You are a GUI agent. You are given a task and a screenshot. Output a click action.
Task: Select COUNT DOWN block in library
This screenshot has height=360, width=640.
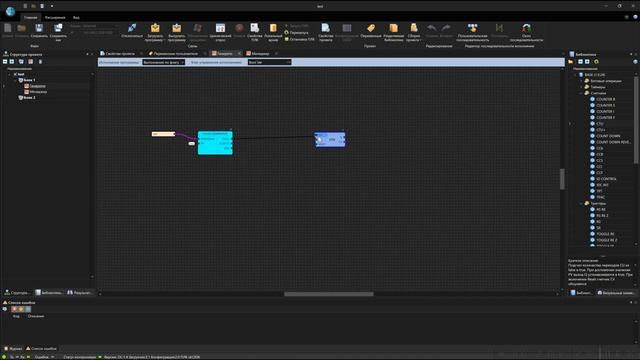608,136
